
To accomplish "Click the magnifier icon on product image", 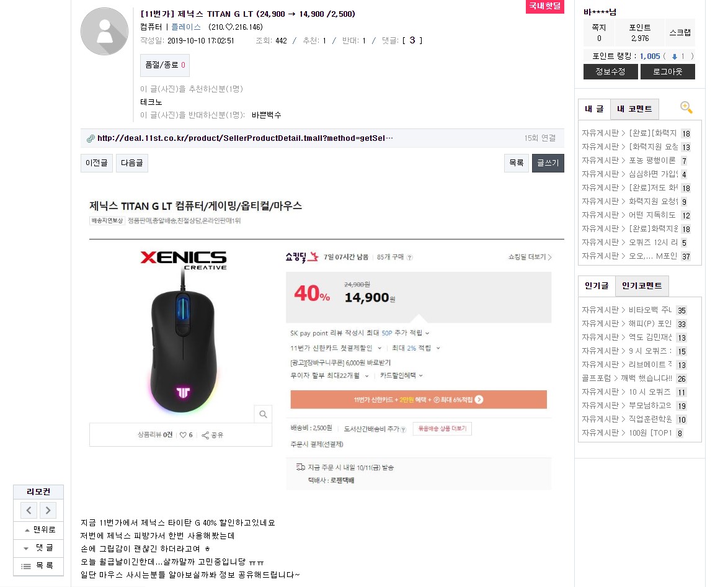I will pos(264,414).
